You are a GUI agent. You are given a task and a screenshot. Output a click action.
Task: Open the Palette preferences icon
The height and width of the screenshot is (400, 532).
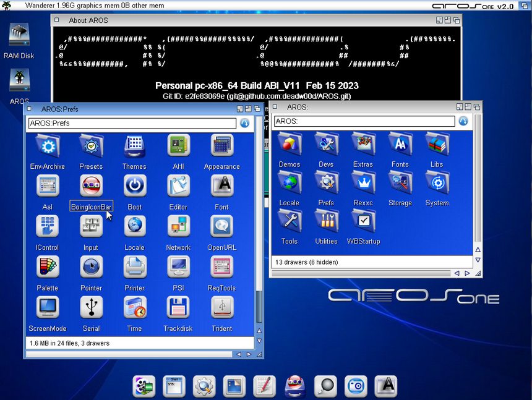[47, 267]
